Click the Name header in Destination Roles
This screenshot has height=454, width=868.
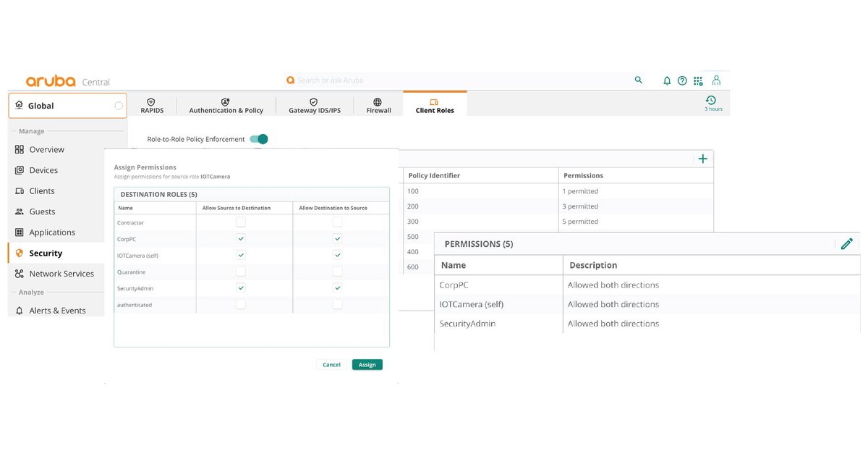tap(125, 208)
